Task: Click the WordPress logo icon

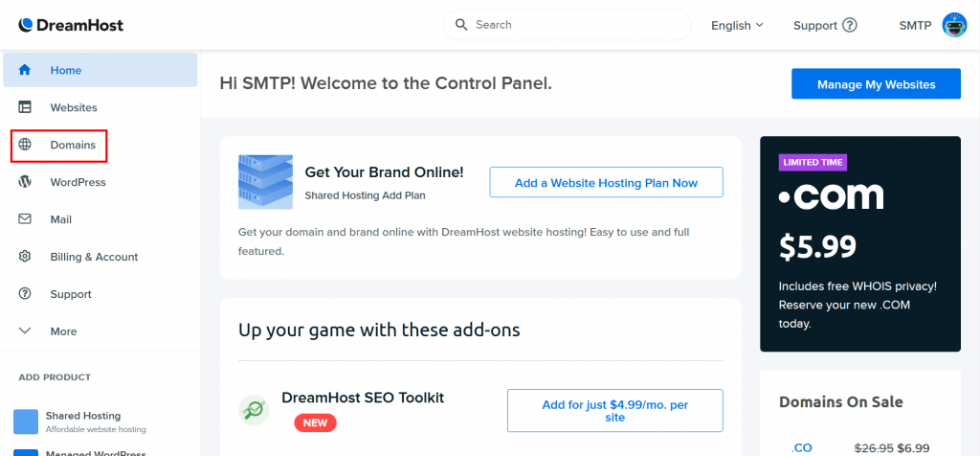Action: click(x=25, y=182)
